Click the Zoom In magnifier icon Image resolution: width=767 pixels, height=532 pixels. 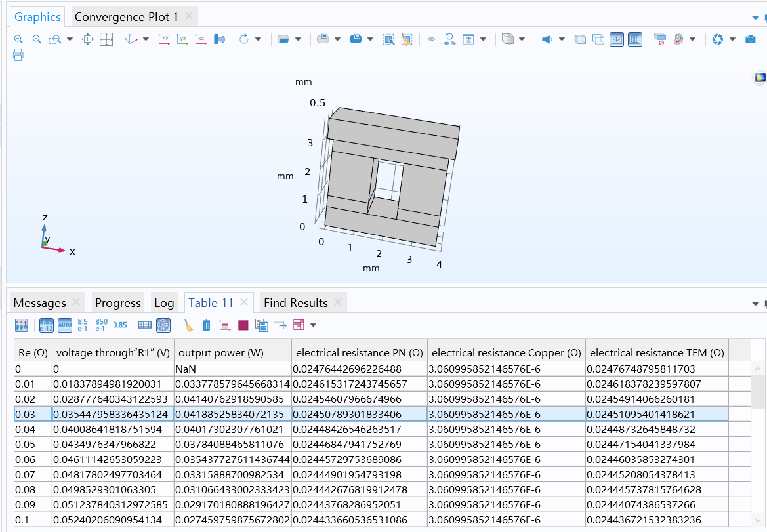click(18, 39)
